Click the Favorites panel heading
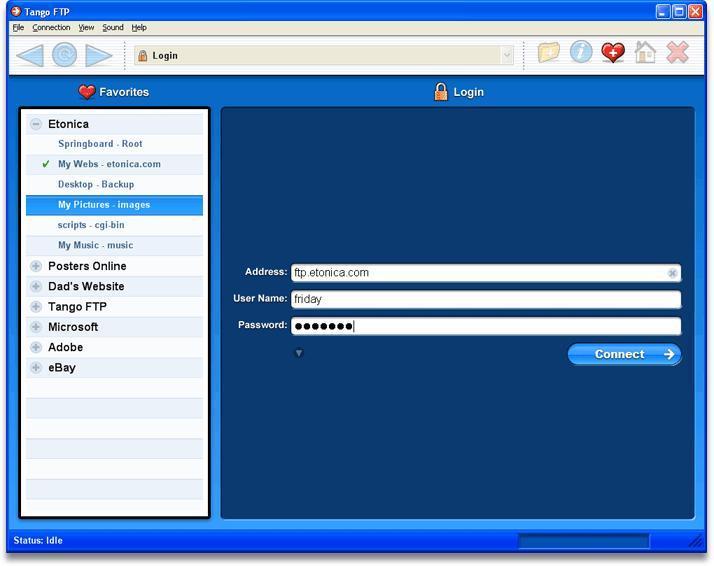This screenshot has height=566, width=714. [x=124, y=92]
